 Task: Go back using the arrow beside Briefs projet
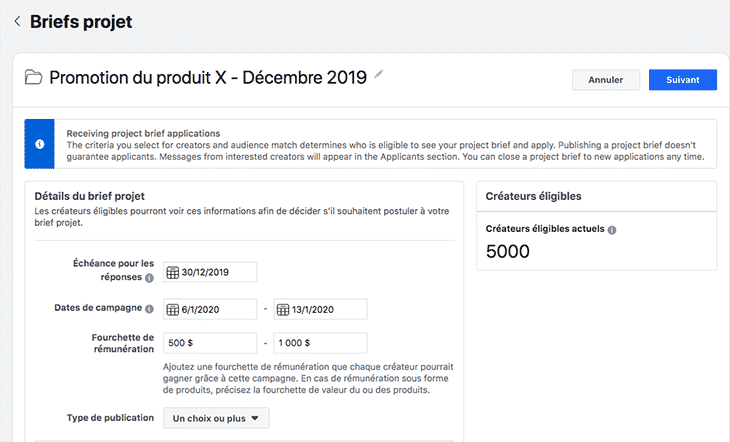[17, 21]
